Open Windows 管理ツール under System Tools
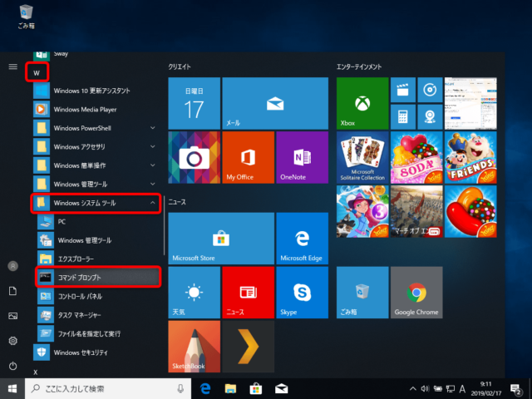This screenshot has height=399, width=532. (98, 240)
